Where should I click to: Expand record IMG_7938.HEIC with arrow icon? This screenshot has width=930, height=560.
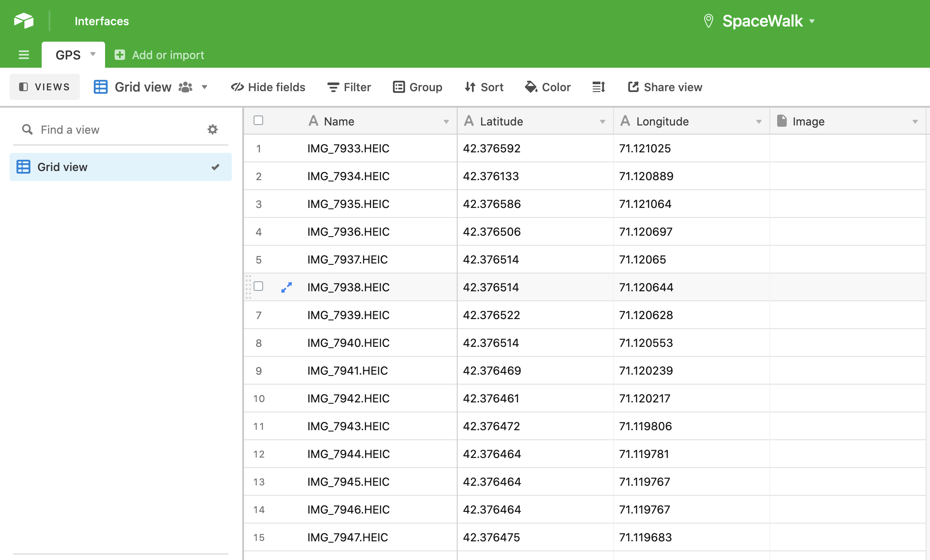pos(287,287)
